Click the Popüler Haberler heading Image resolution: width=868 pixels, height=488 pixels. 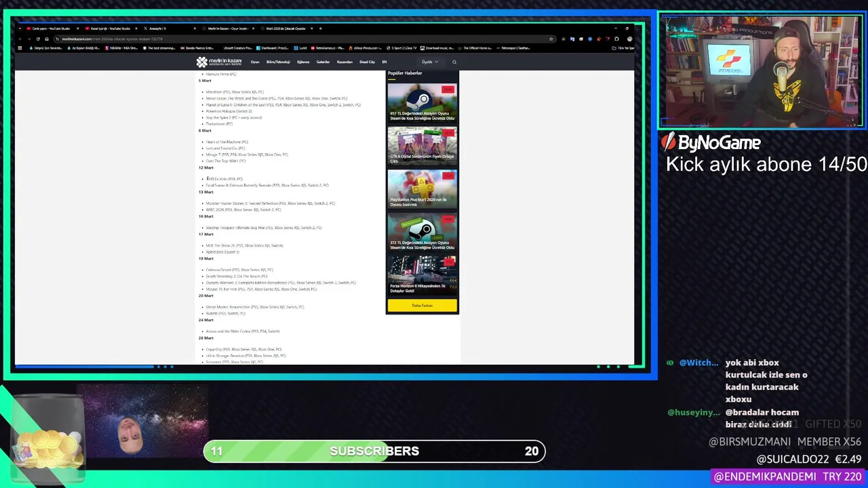(x=405, y=73)
